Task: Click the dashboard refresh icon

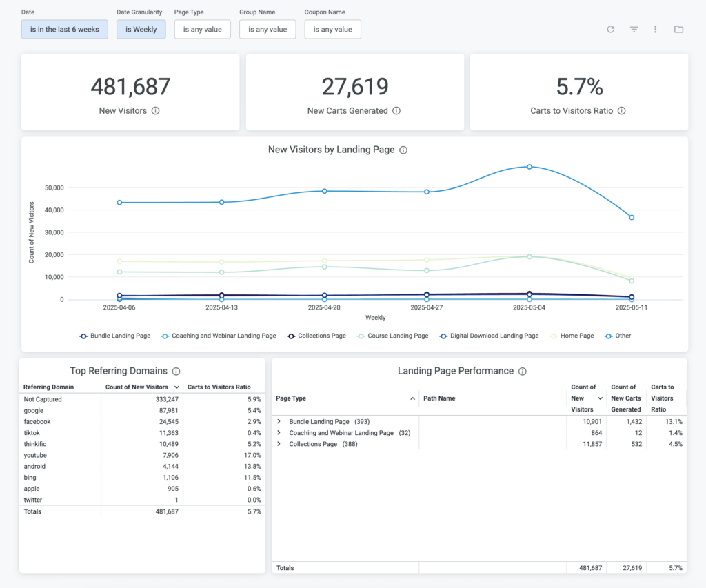Action: (x=610, y=30)
